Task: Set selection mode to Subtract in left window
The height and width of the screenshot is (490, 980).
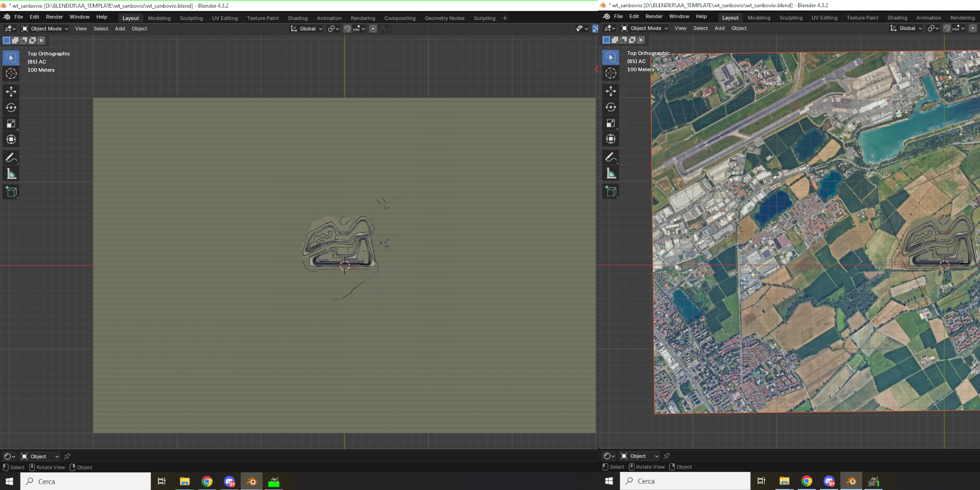Action: 24,41
